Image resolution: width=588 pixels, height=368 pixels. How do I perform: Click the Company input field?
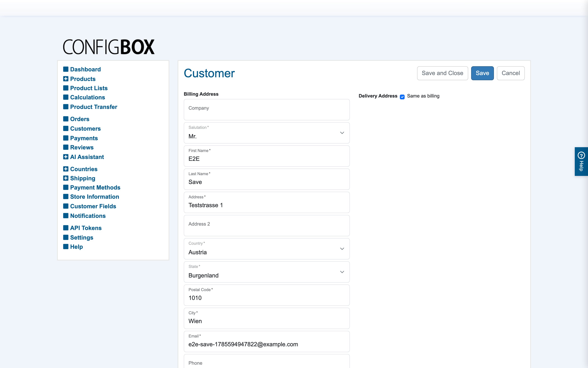pos(267,109)
